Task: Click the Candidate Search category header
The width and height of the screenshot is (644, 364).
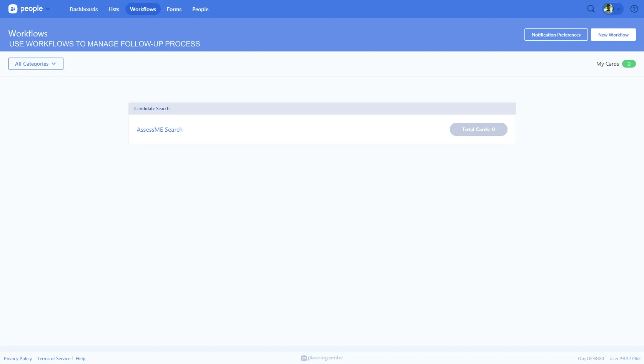Action: coord(151,108)
